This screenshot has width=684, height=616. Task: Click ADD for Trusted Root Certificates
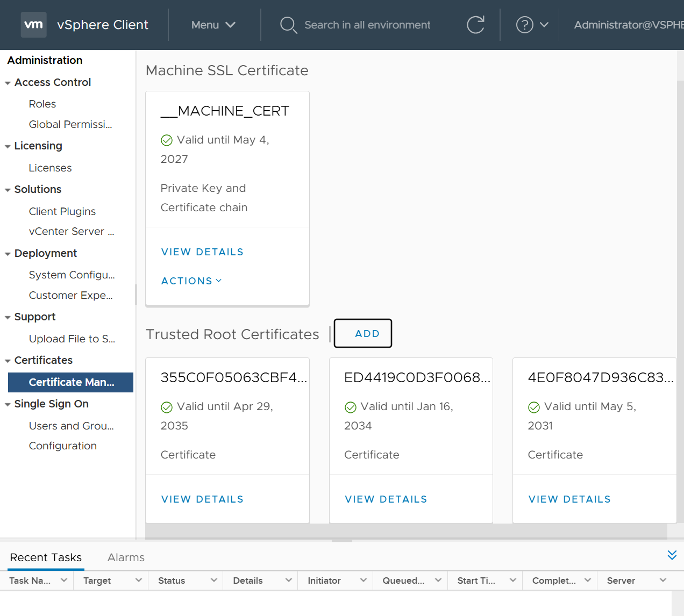[363, 333]
